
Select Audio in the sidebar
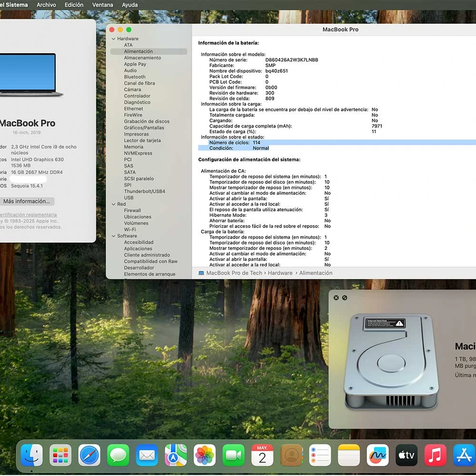tap(130, 70)
